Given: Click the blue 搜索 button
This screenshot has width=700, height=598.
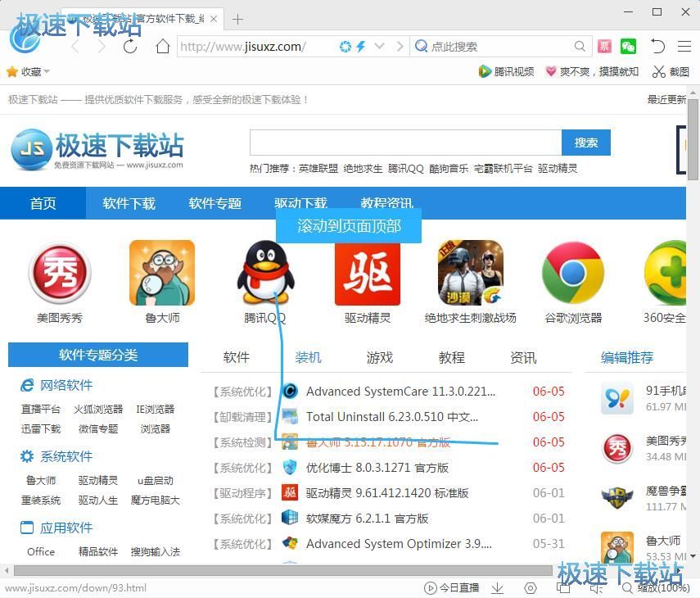Looking at the screenshot, I should tap(585, 143).
